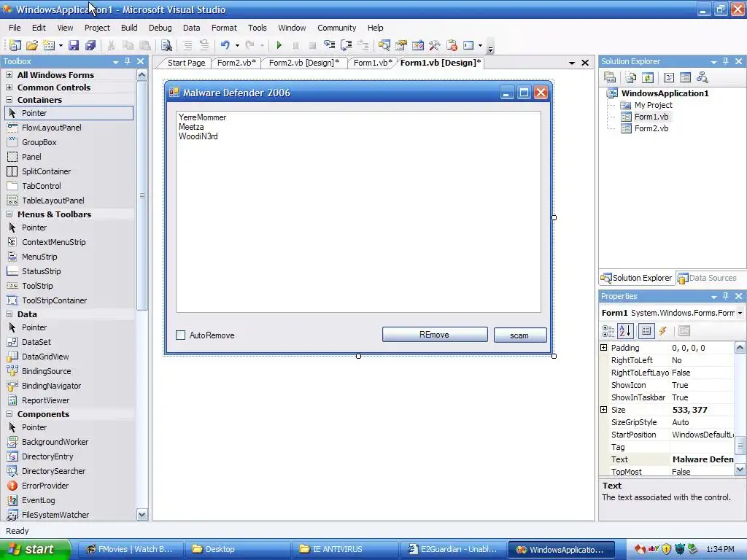Click the REmove button on the form
Image resolution: width=747 pixels, height=560 pixels.
click(x=435, y=335)
